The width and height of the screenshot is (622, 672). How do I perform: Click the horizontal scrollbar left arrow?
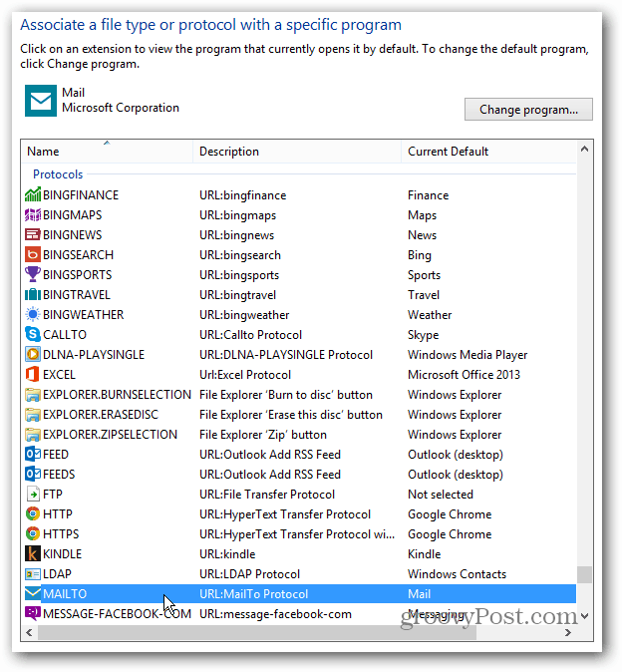(x=29, y=632)
